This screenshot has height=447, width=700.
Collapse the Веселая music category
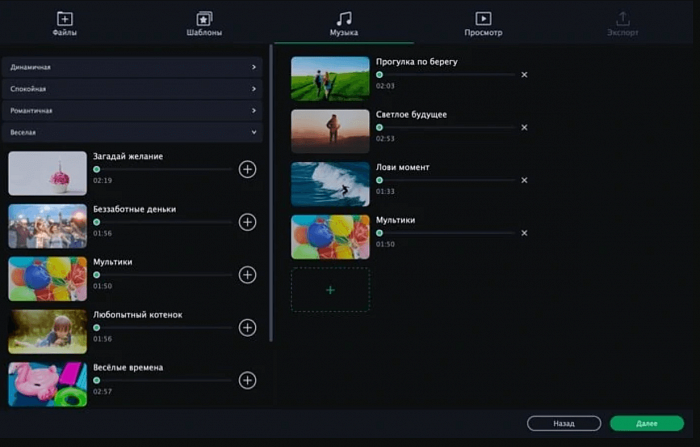(x=132, y=131)
